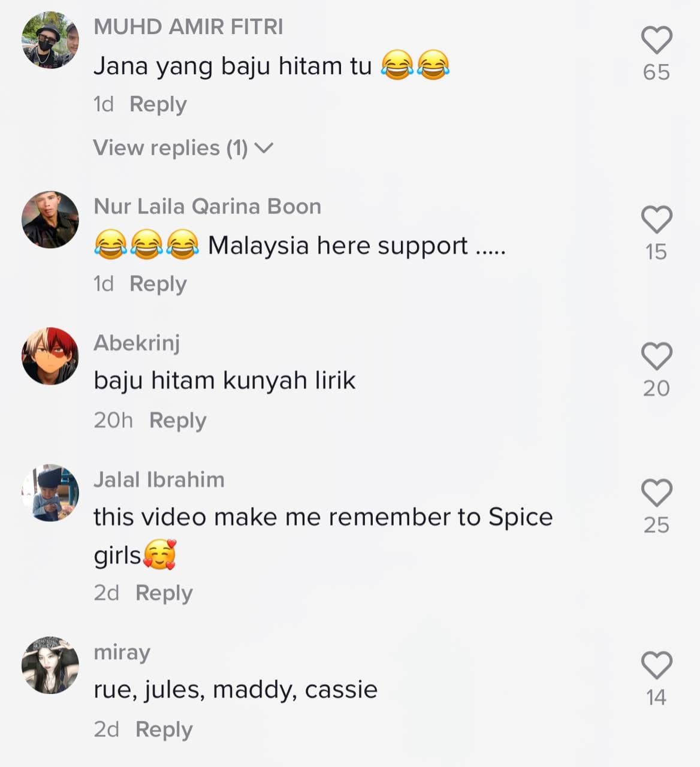The height and width of the screenshot is (767, 700).
Task: Reply to Malaysia here support comment
Action: click(158, 284)
